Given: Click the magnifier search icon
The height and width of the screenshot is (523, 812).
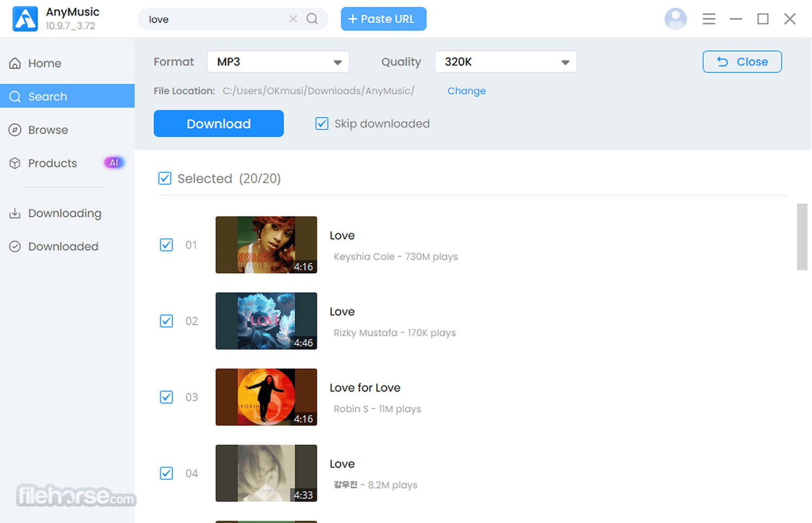Looking at the screenshot, I should tap(312, 19).
